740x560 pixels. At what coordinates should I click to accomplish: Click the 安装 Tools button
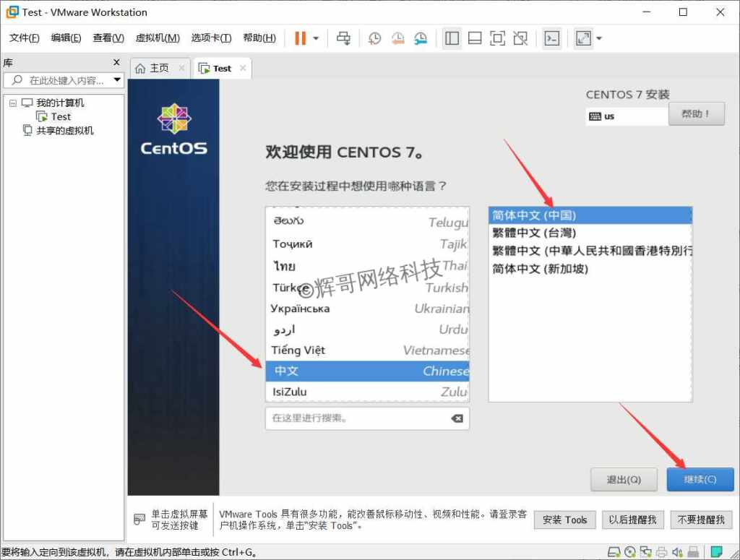[x=565, y=520]
